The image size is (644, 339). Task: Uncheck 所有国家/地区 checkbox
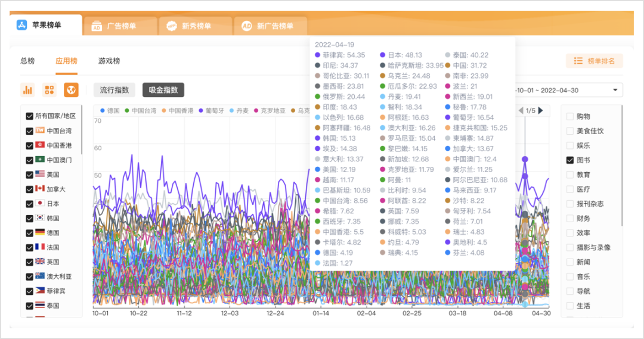coord(29,116)
